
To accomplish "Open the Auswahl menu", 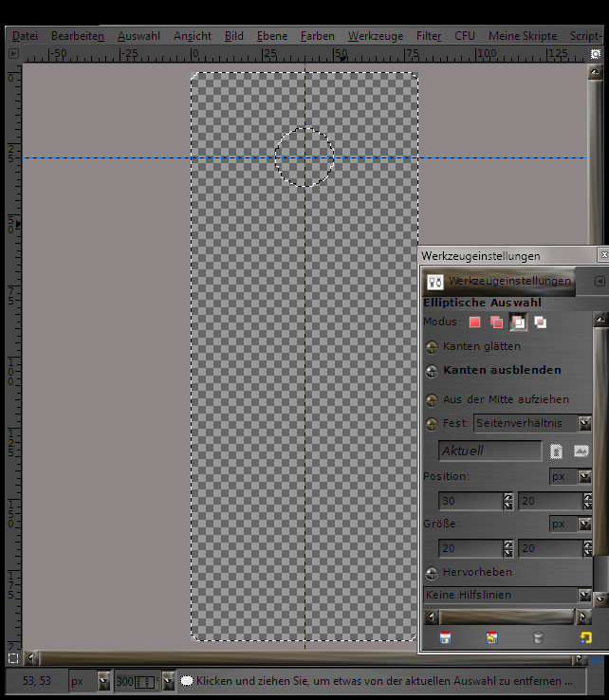I will pos(138,36).
